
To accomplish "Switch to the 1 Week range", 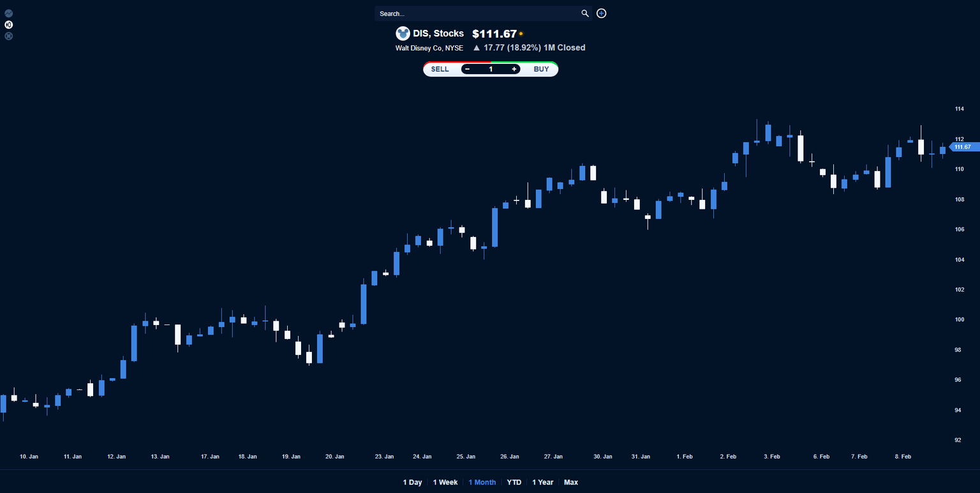I will [445, 482].
